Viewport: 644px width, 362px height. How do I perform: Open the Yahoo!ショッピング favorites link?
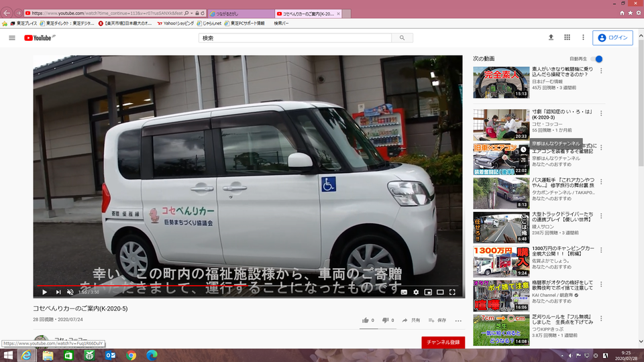click(x=175, y=23)
